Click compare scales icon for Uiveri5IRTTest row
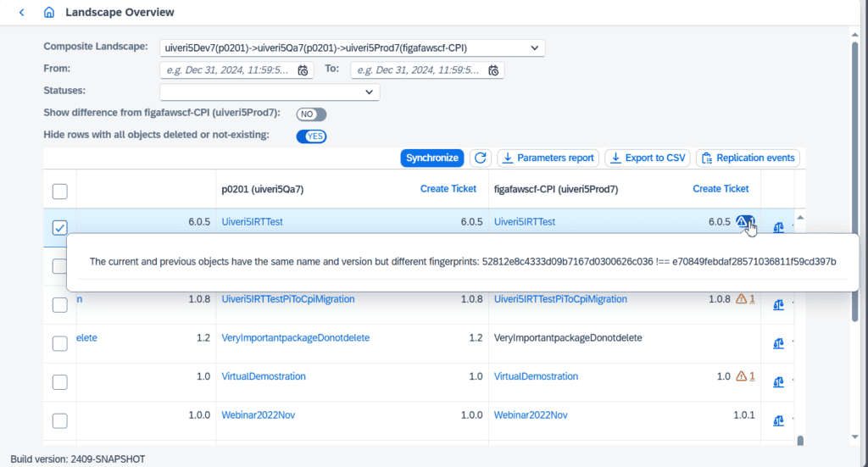Image resolution: width=868 pixels, height=467 pixels. (778, 227)
